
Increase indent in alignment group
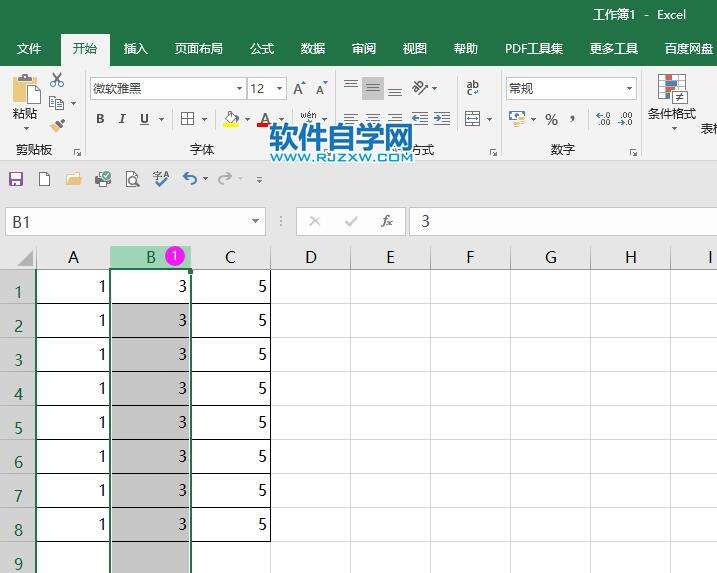[442, 119]
